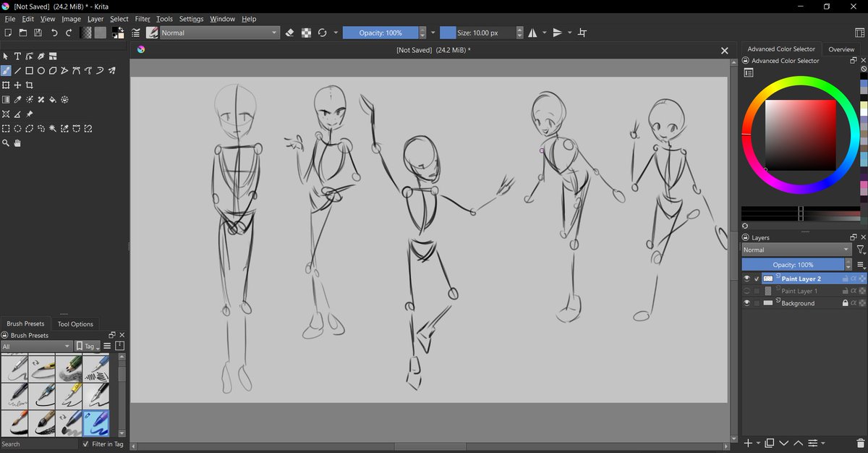Hide Paint Layer 2 via eye icon

[x=747, y=279]
